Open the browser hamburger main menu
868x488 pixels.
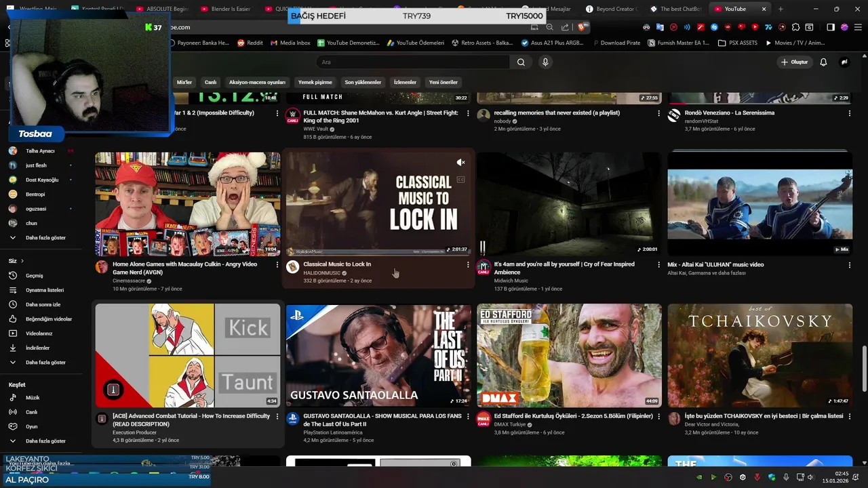(x=859, y=27)
